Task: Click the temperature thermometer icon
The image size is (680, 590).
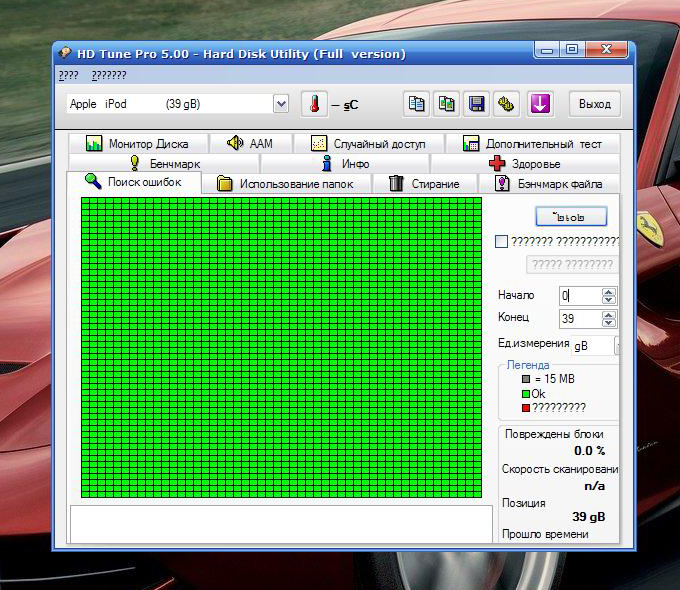Action: (314, 104)
